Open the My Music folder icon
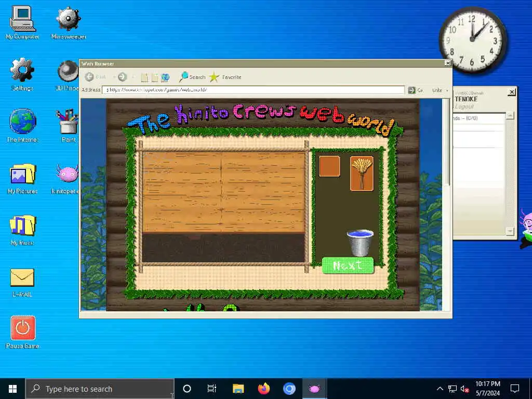Screen dimensions: 532x399 22,230
